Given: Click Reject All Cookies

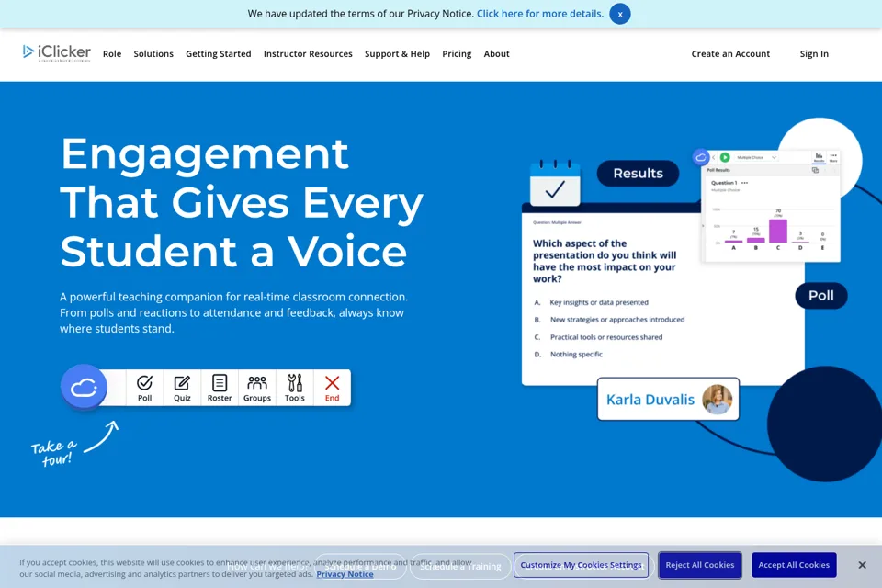Looking at the screenshot, I should click(700, 565).
